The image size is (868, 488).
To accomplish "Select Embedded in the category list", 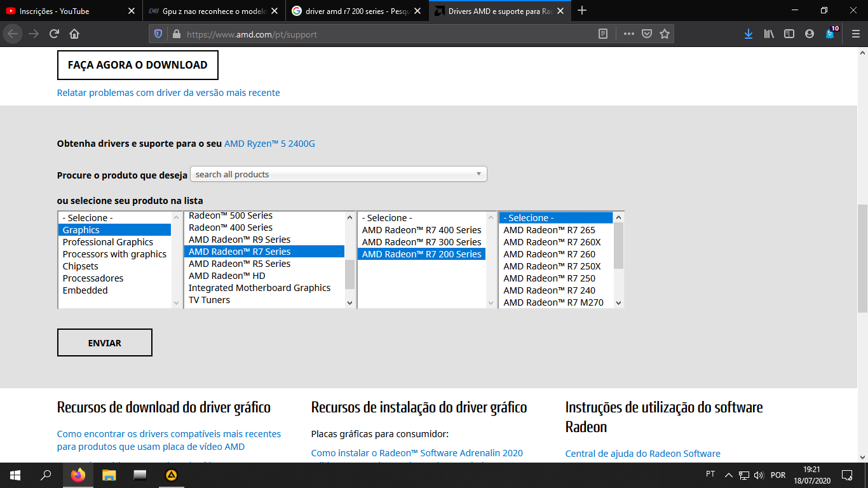I will (114, 290).
